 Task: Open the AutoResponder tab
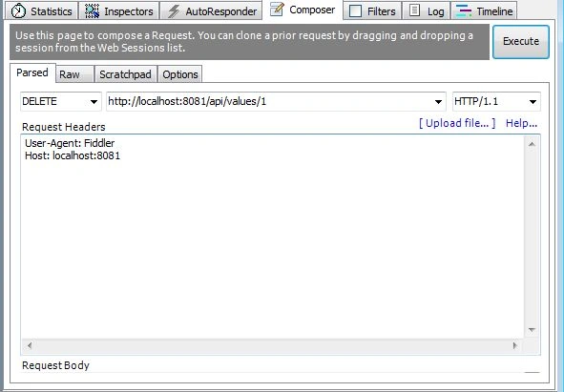pos(211,11)
